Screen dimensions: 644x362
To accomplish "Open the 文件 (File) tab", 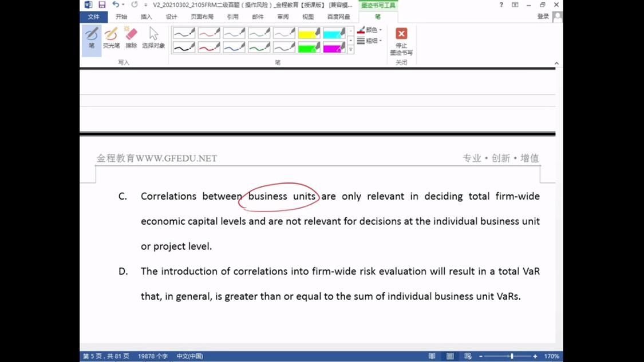I will [94, 17].
